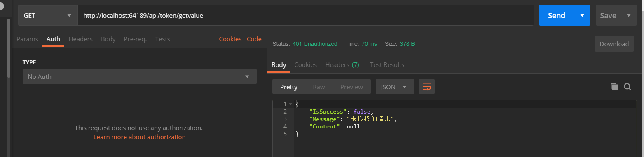Collapse JSON root with line 1 fold arrow

pos(290,104)
